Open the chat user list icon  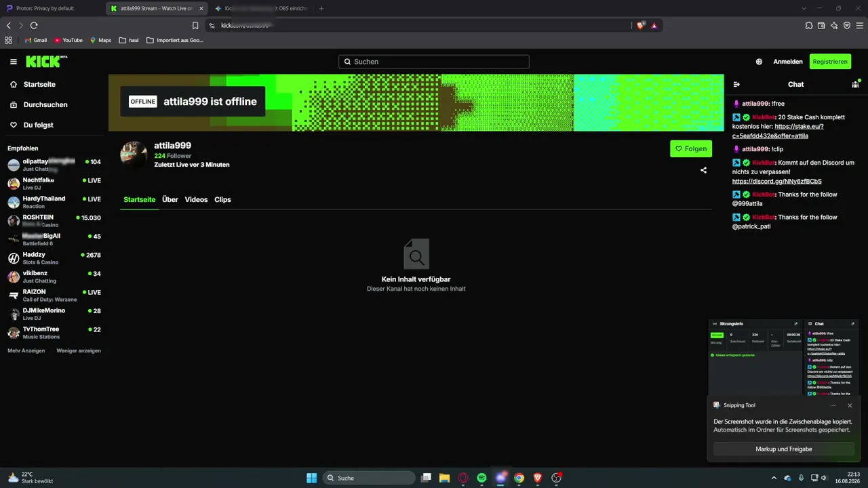click(x=855, y=85)
